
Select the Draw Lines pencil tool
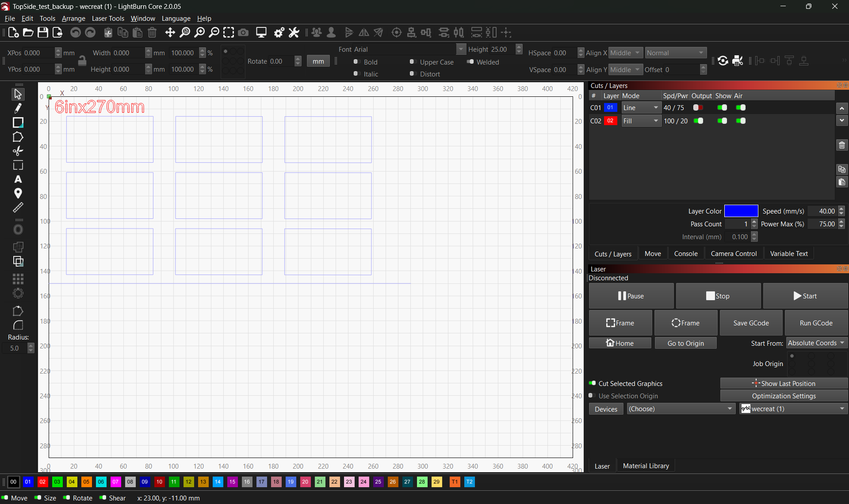click(x=18, y=108)
